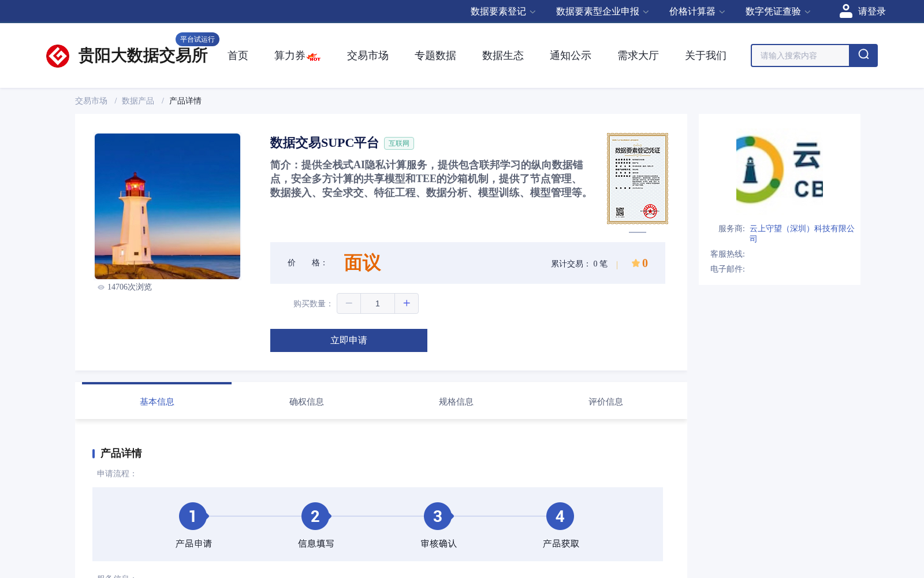Increase purchase quantity with plus button
The height and width of the screenshot is (578, 924).
407,303
